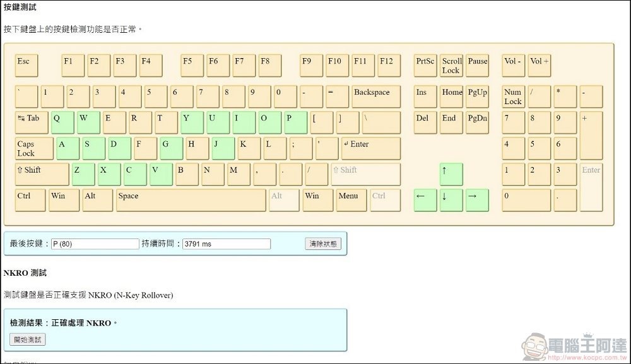Click the 持續時間 field showing 3791 ms
The height and width of the screenshot is (364, 631).
pos(226,244)
